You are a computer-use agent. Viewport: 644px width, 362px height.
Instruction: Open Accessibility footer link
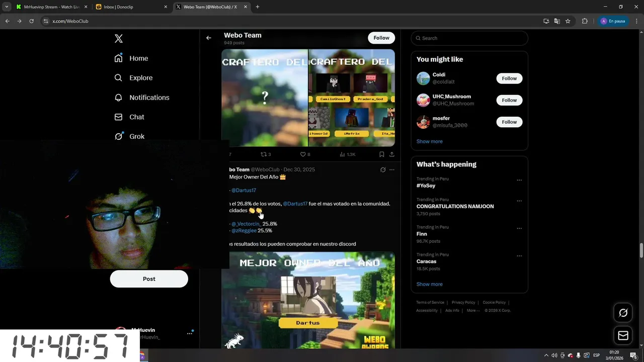coord(427,310)
